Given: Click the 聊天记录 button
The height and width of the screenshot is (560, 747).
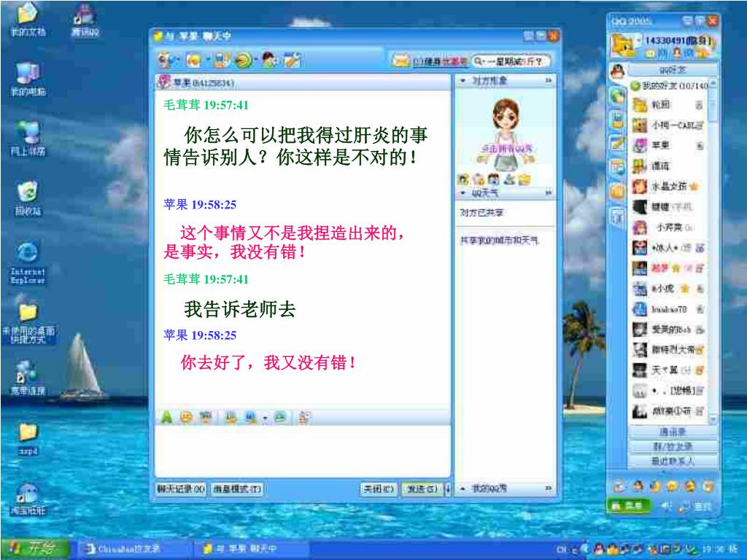Looking at the screenshot, I should [x=181, y=489].
